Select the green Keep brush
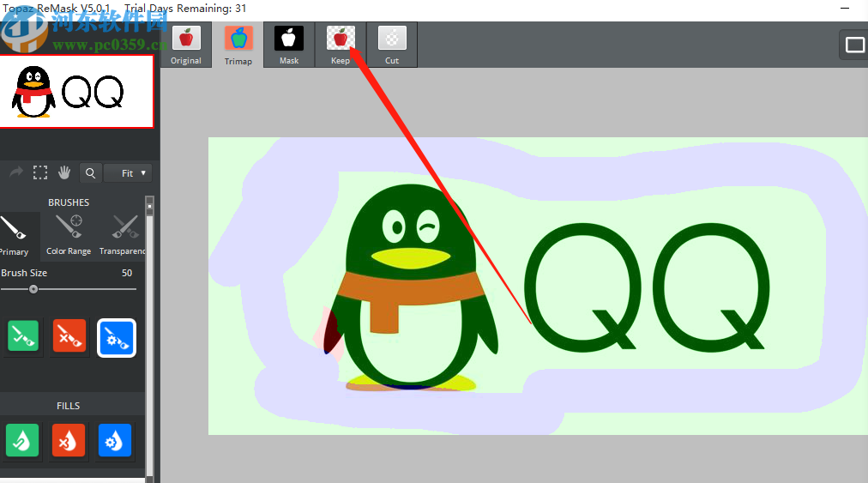Image resolution: width=868 pixels, height=483 pixels. pos(22,336)
